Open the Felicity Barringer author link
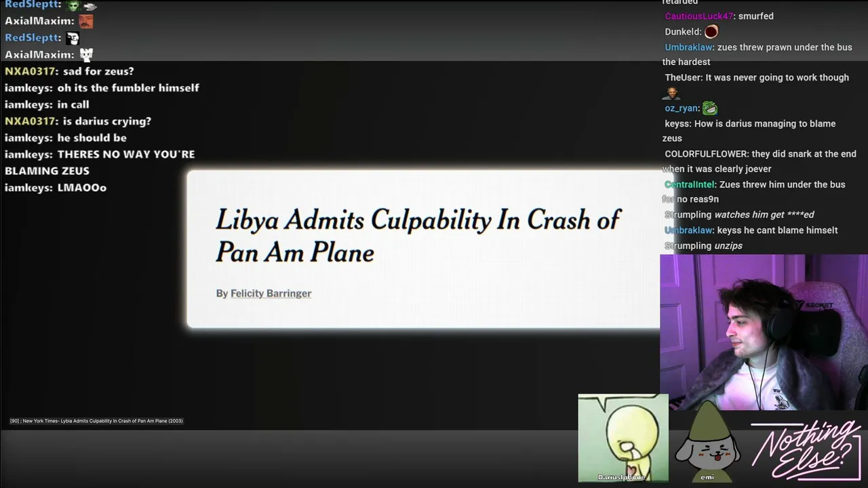Screen dimensions: 868x488 271,293
